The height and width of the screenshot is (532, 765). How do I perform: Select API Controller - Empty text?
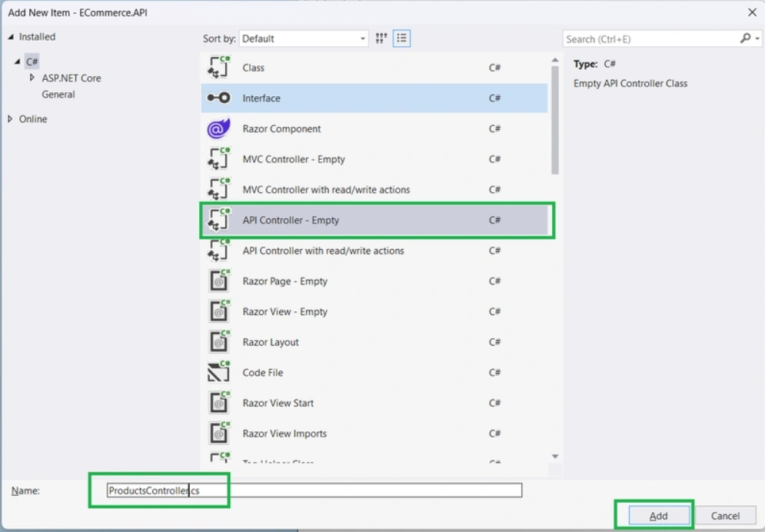click(x=291, y=220)
